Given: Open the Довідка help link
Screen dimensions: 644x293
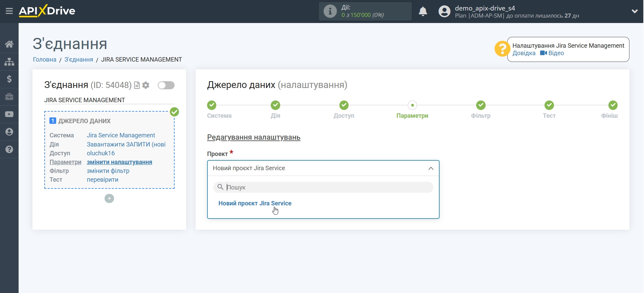Looking at the screenshot, I should pyautogui.click(x=524, y=53).
